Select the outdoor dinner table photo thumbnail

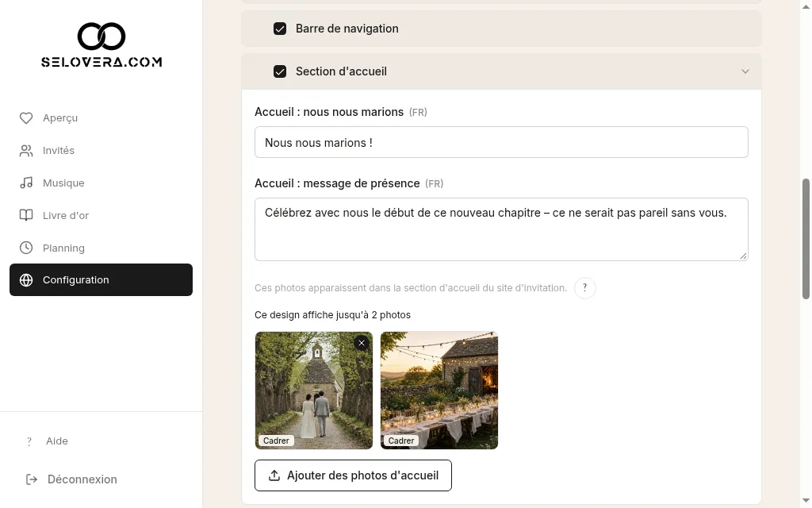(x=439, y=391)
